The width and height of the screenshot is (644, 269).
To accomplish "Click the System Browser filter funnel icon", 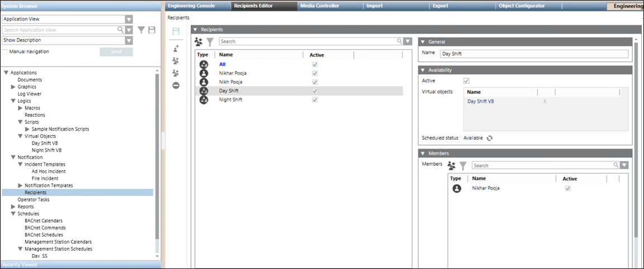I will coord(141,30).
